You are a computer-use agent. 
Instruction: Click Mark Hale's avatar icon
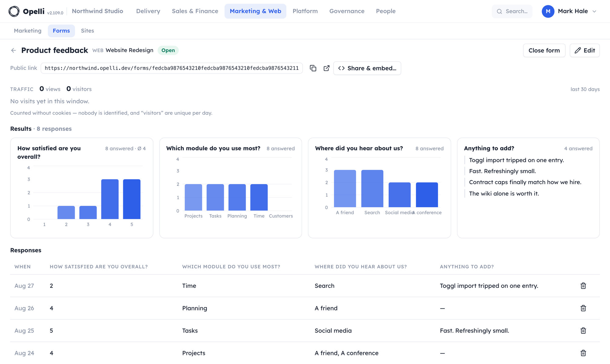point(548,11)
